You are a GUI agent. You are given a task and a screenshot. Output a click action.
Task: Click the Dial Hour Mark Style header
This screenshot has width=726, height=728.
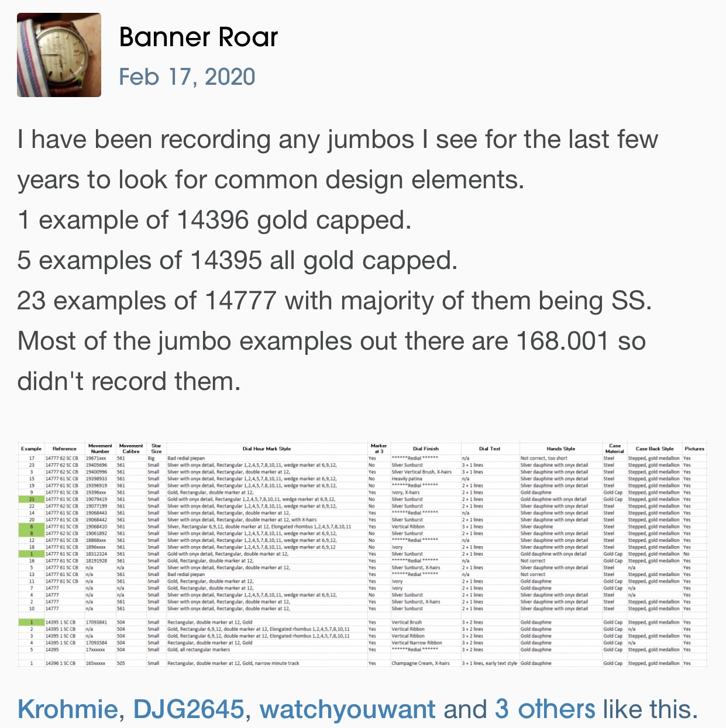(266, 448)
